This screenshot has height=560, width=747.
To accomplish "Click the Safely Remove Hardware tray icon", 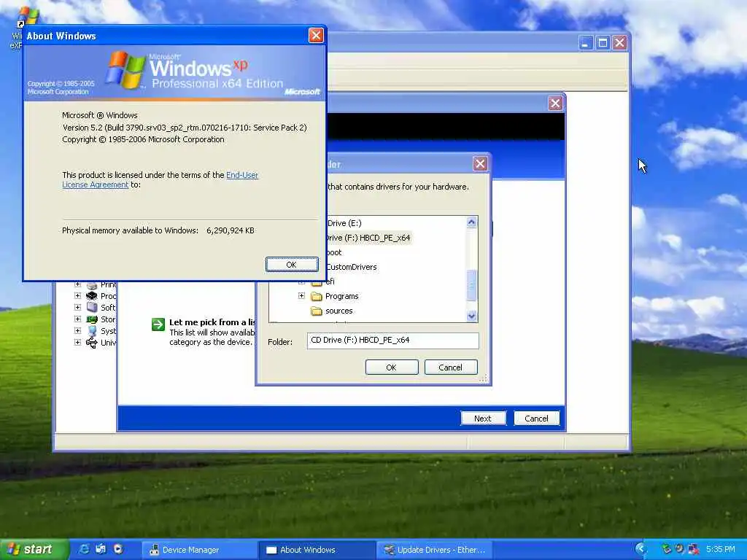I will (x=666, y=550).
